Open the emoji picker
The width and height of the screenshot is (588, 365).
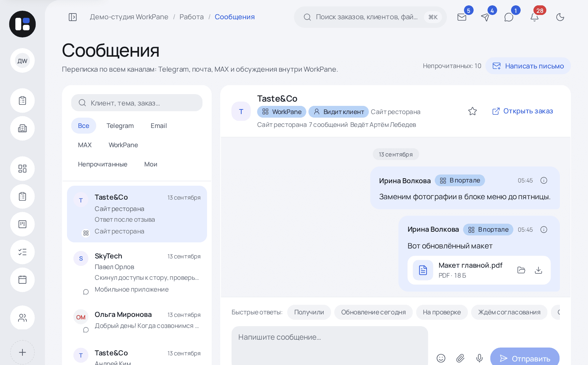(x=441, y=358)
